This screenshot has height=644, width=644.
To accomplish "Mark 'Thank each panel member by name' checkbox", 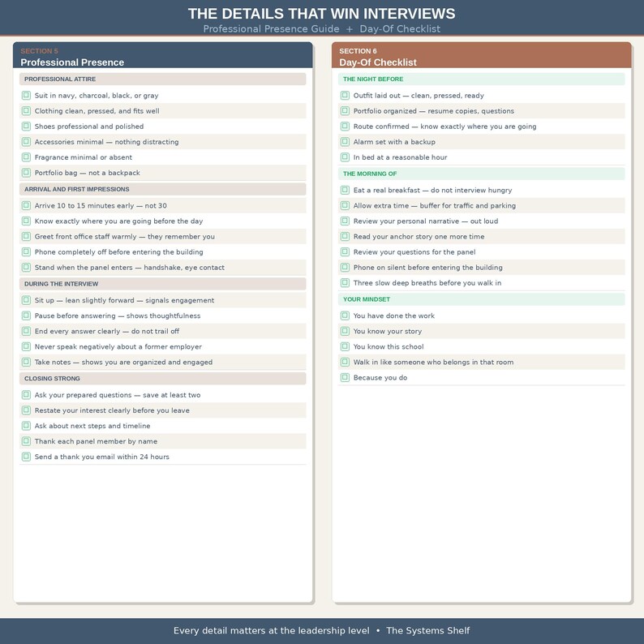I will (26, 441).
